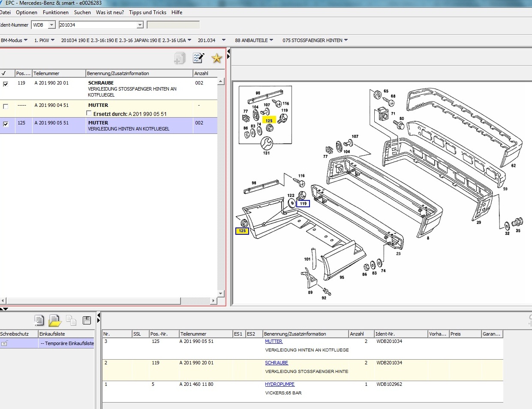This screenshot has width=532, height=409.
Task: Sort by Benennung/Zusatzinformation header in parts list
Action: click(x=139, y=73)
